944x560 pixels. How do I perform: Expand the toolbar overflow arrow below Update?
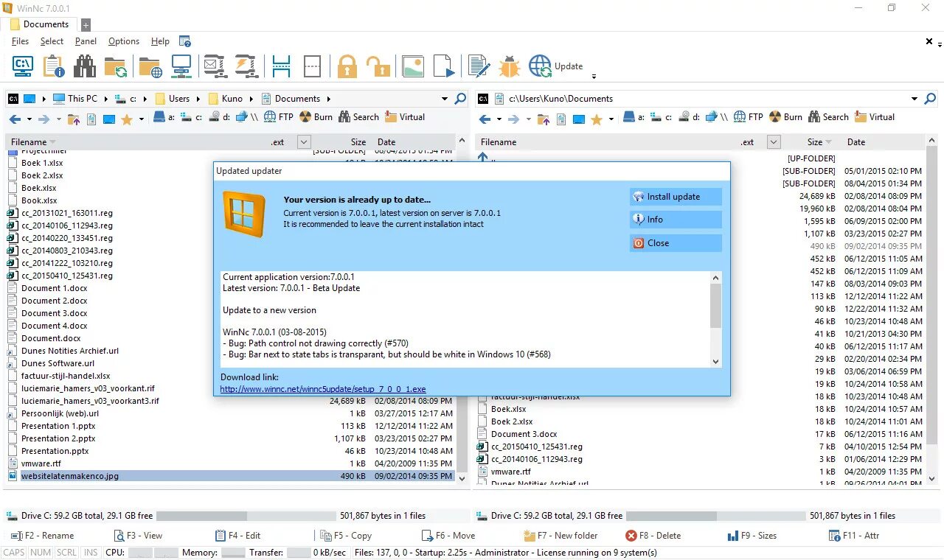pos(594,76)
